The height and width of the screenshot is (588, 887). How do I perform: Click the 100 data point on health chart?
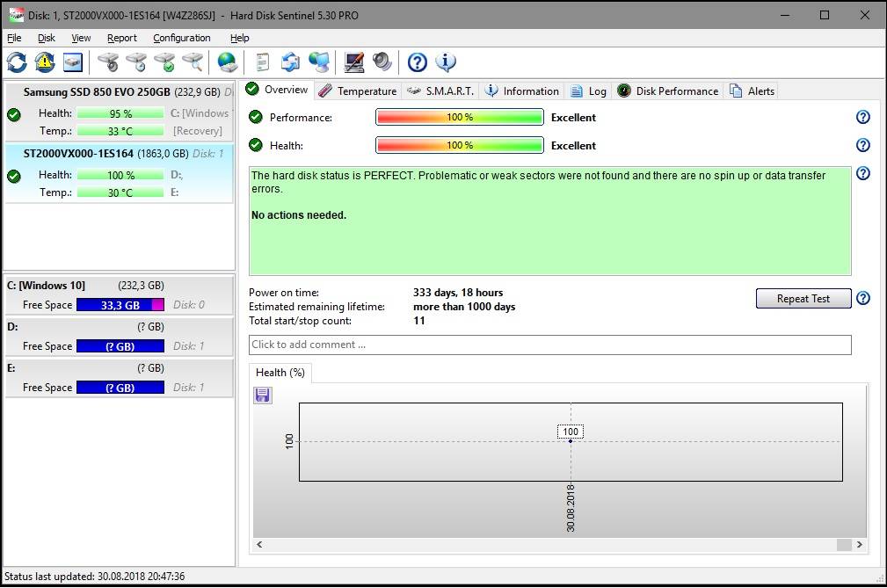[x=571, y=441]
